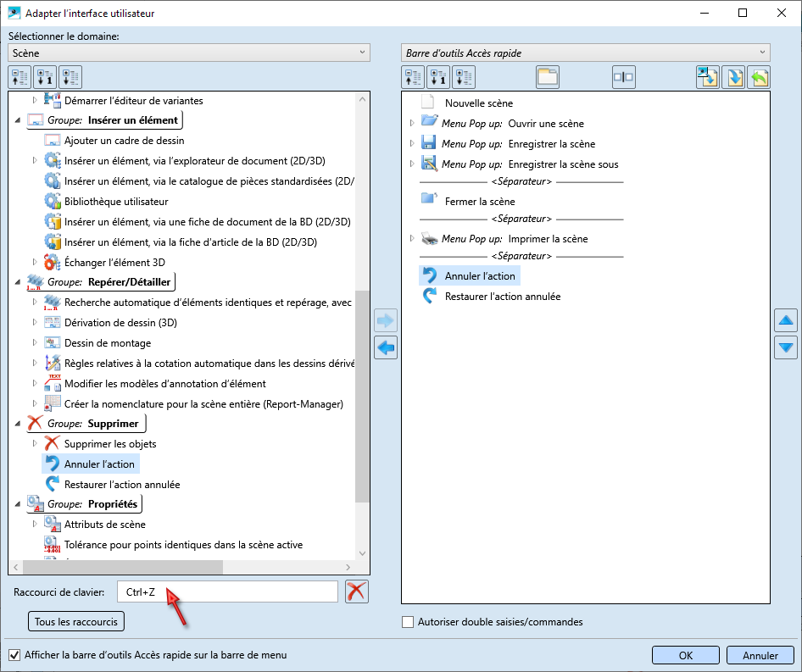Select Restaurer l'action annulée in left tree

click(x=122, y=485)
